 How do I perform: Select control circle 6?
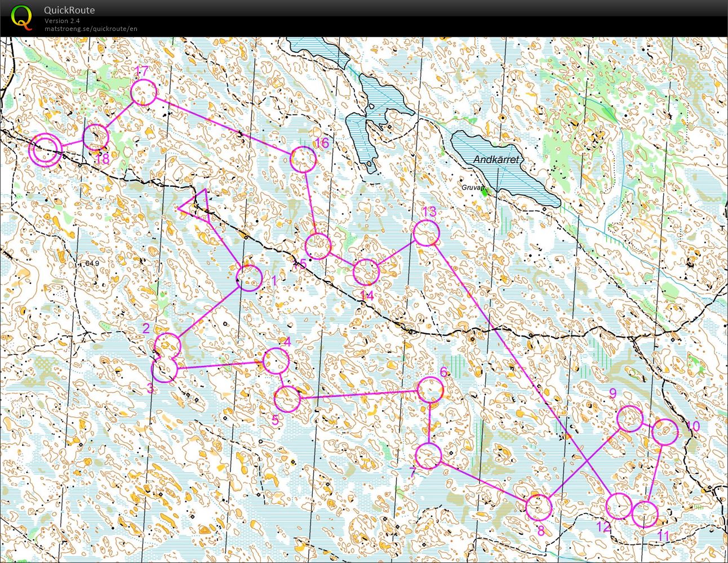point(431,390)
